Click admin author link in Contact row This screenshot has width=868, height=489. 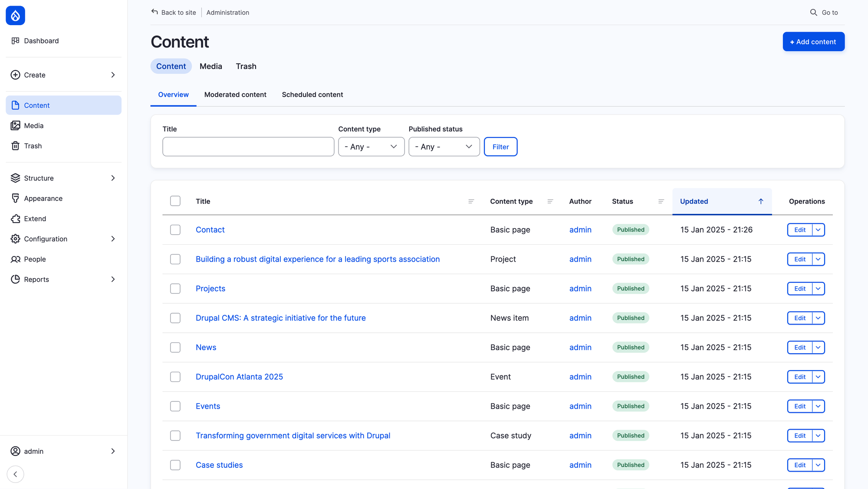[x=580, y=230]
